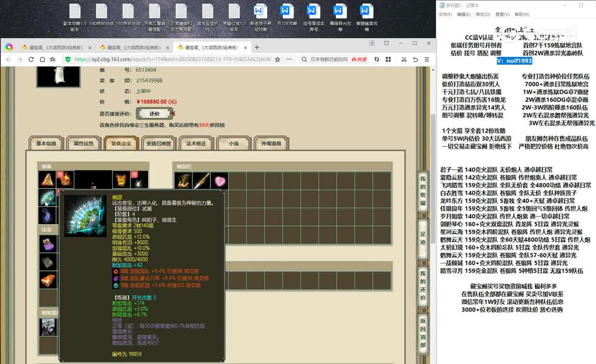
Task: Click the browser extensions grid icon
Action: [x=388, y=59]
